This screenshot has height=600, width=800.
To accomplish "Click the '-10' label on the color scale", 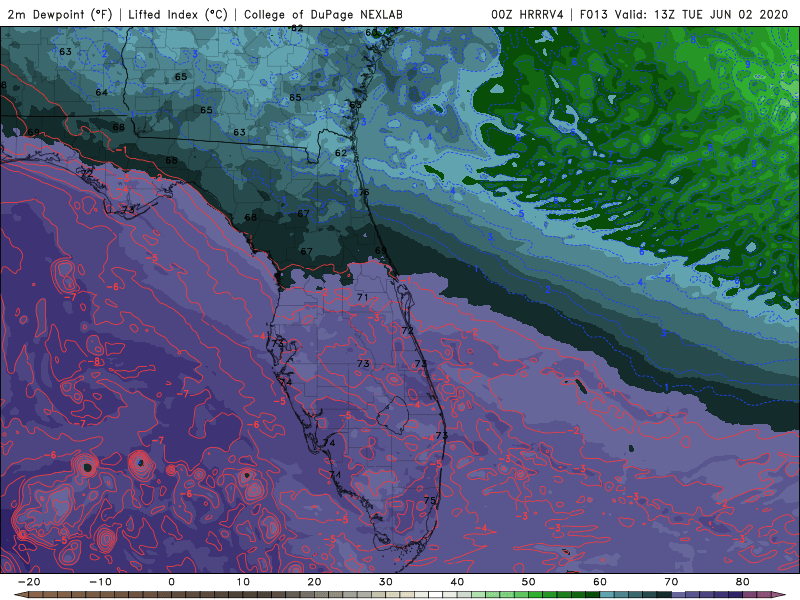I will 100,582.
